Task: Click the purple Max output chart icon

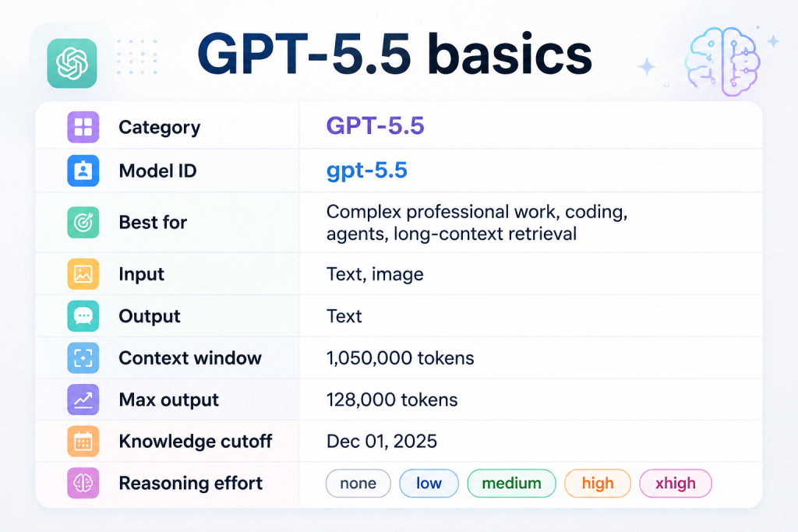Action: [83, 400]
